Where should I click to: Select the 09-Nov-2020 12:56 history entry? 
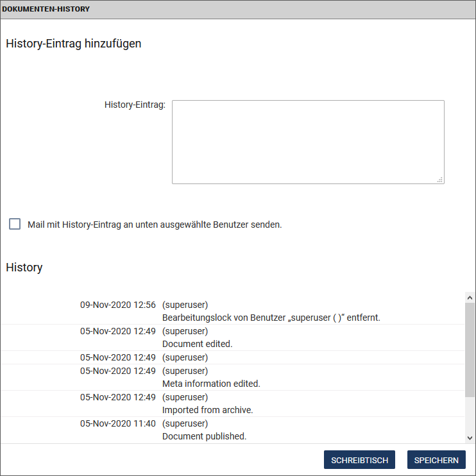[x=232, y=311]
